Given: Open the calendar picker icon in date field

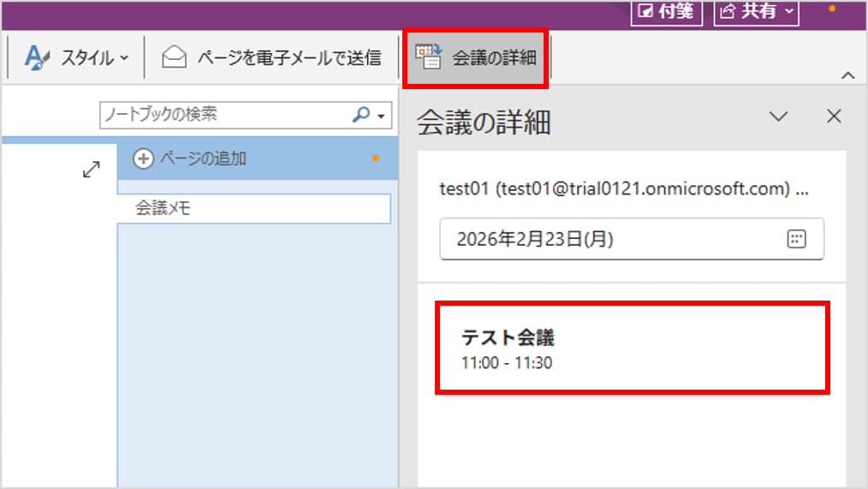Looking at the screenshot, I should coord(796,239).
